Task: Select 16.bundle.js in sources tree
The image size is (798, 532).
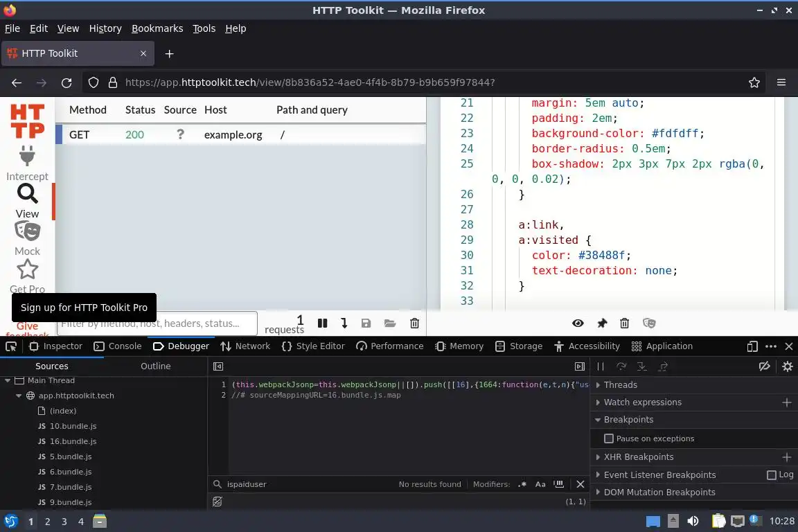Action: (73, 441)
